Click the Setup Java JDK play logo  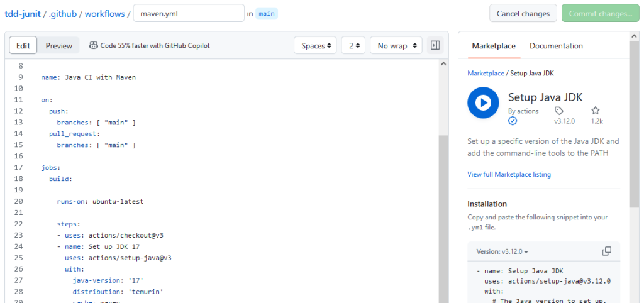click(483, 102)
